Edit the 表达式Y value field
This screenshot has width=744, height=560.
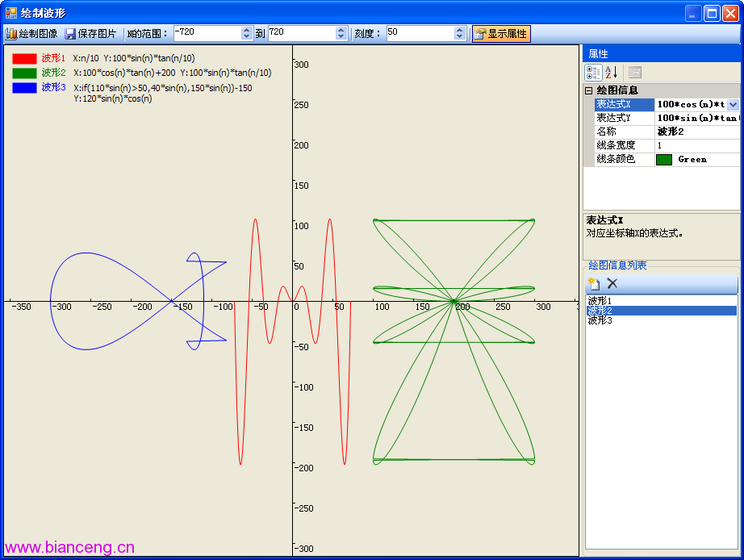(x=697, y=118)
